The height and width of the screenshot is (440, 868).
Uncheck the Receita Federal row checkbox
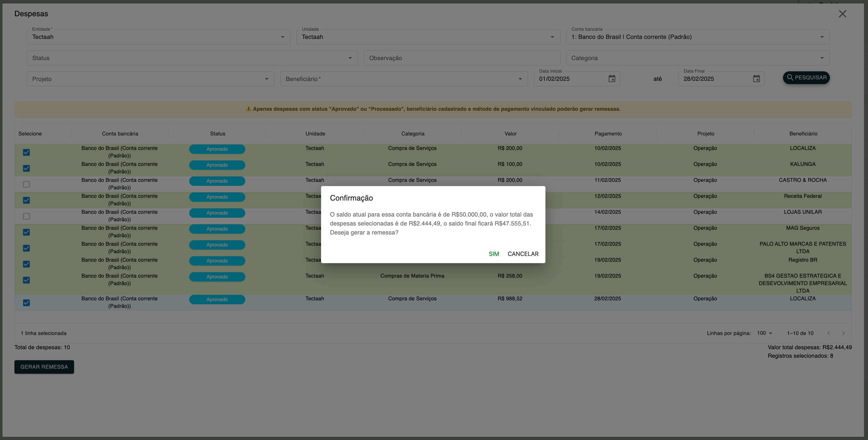pos(26,200)
